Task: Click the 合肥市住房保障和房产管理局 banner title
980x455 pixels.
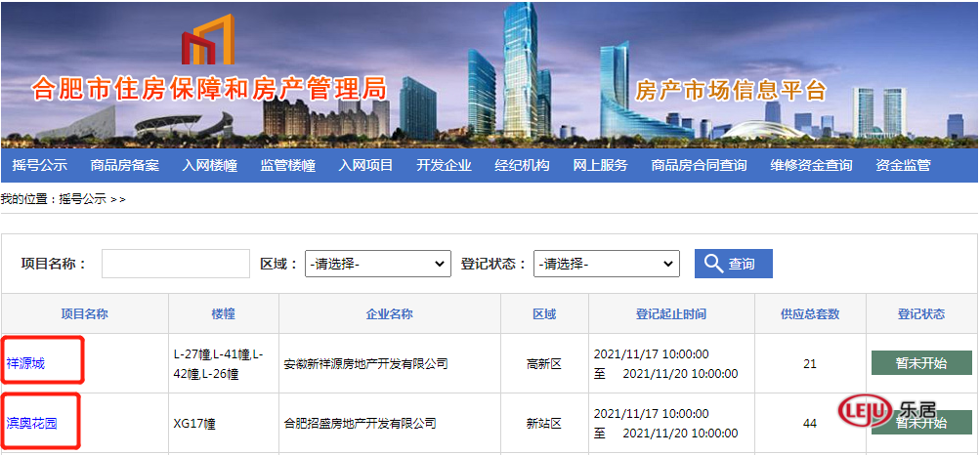Action: point(210,89)
